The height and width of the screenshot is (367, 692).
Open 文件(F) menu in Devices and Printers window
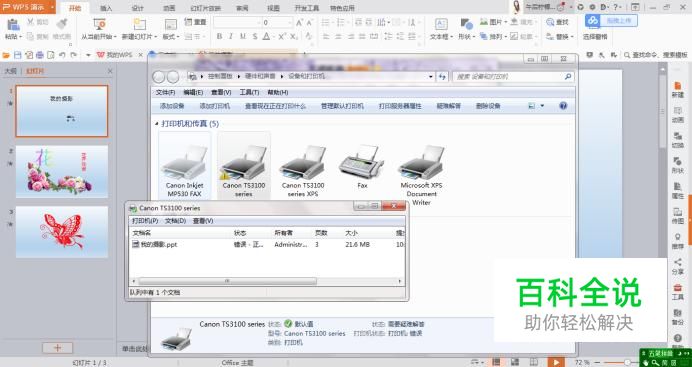[x=165, y=92]
